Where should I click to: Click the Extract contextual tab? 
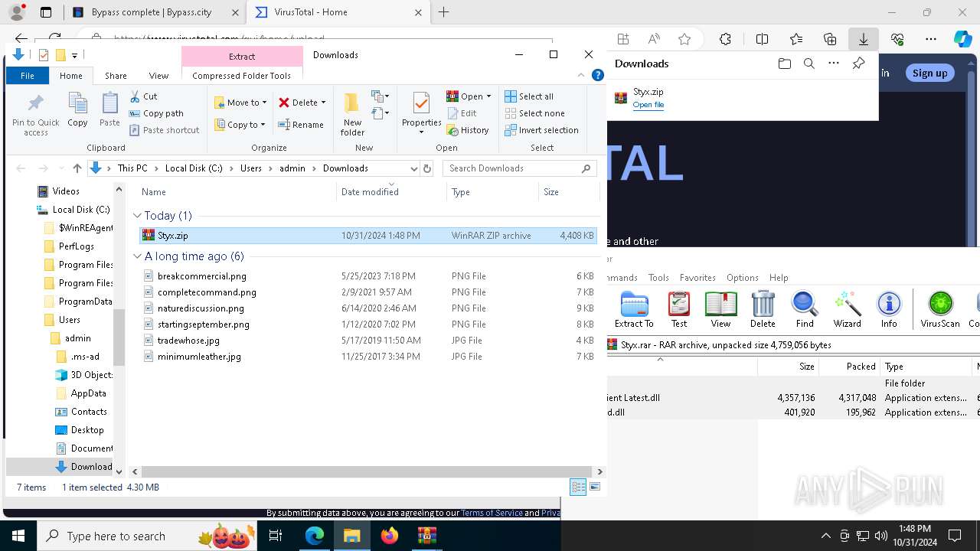tap(242, 57)
